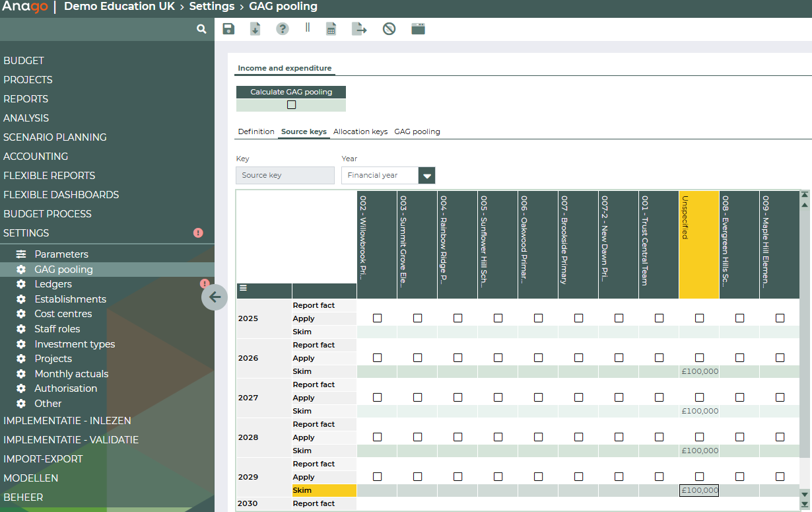This screenshot has width=812, height=512.
Task: Click the search magnifier in sidebar
Action: pyautogui.click(x=201, y=29)
